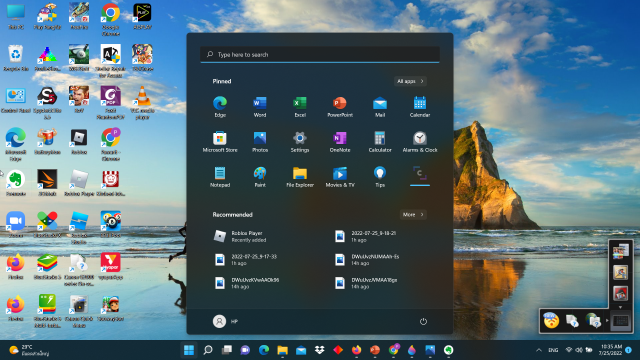Click the Windows Start button on the taskbar
The width and height of the screenshot is (640, 360).
point(189,350)
